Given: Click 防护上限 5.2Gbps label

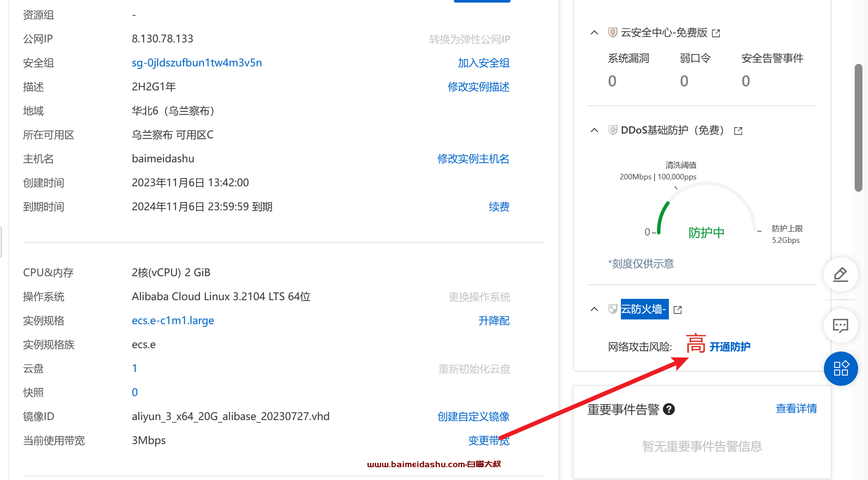Looking at the screenshot, I should tap(787, 234).
